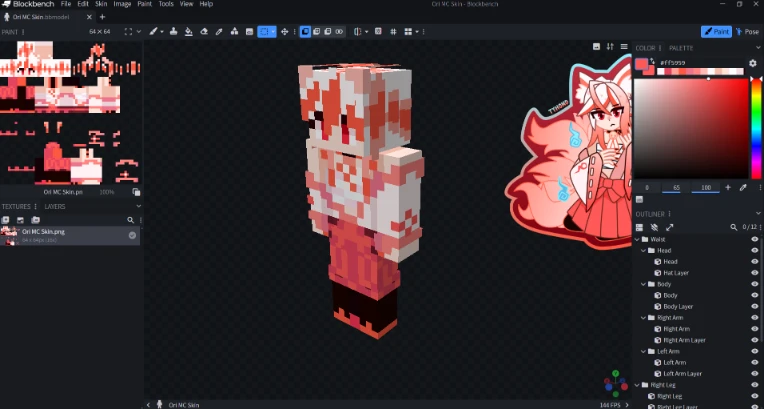Open the Help menu

206,4
